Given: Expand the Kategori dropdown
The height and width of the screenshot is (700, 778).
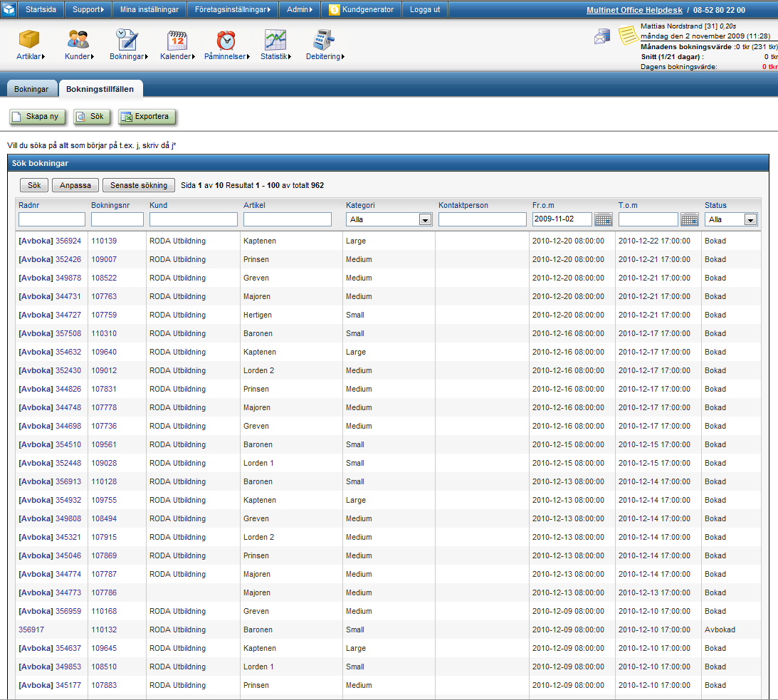Looking at the screenshot, I should click(x=425, y=219).
